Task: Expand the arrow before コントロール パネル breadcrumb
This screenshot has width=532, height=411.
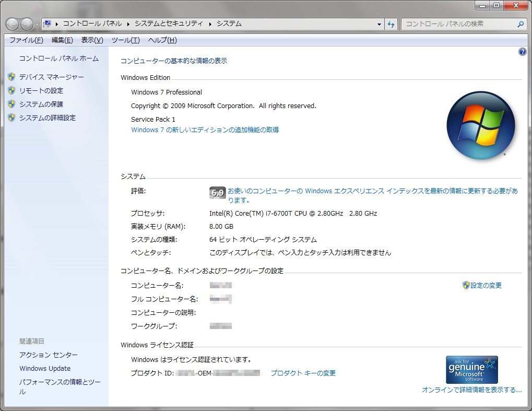Action: click(57, 24)
